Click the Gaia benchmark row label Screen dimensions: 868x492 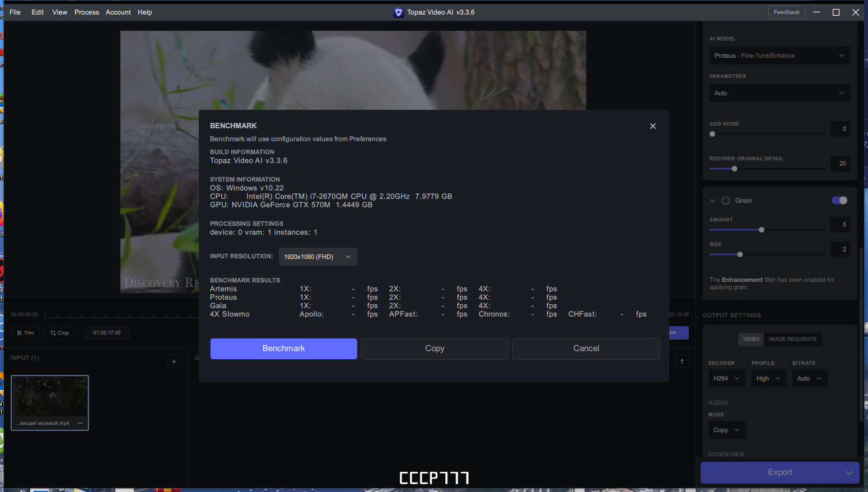218,306
